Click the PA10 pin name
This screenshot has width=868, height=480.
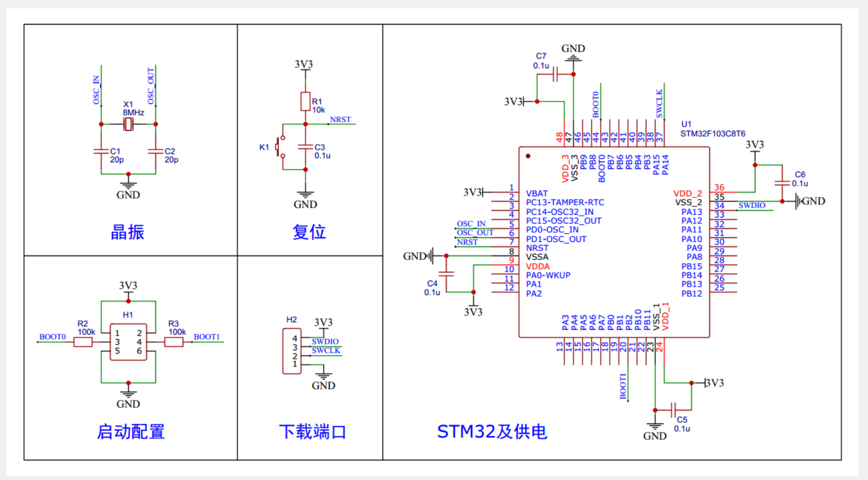[x=692, y=239]
